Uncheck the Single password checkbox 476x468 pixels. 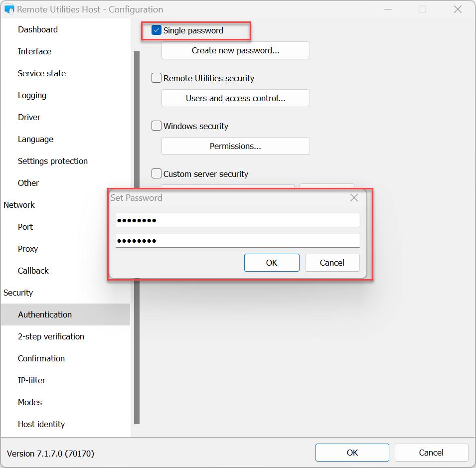click(157, 31)
